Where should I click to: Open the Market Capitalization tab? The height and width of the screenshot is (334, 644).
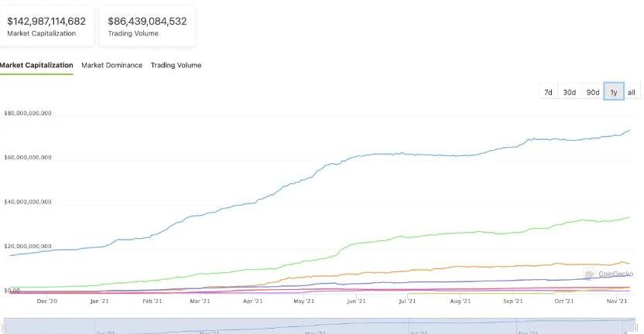(x=36, y=66)
